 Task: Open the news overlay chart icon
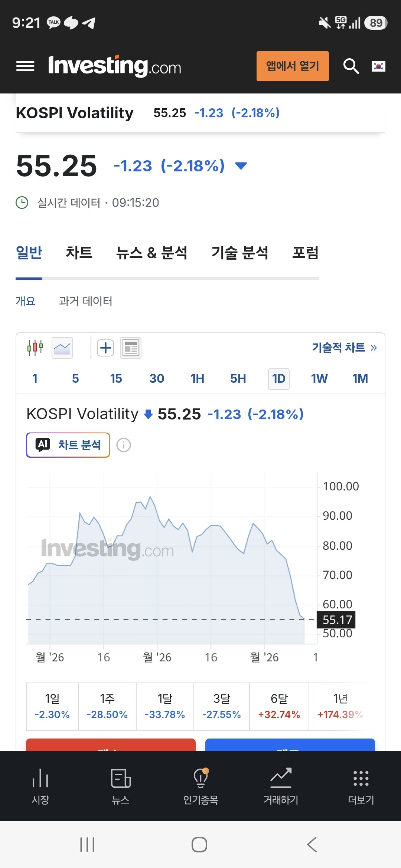pyautogui.click(x=131, y=348)
